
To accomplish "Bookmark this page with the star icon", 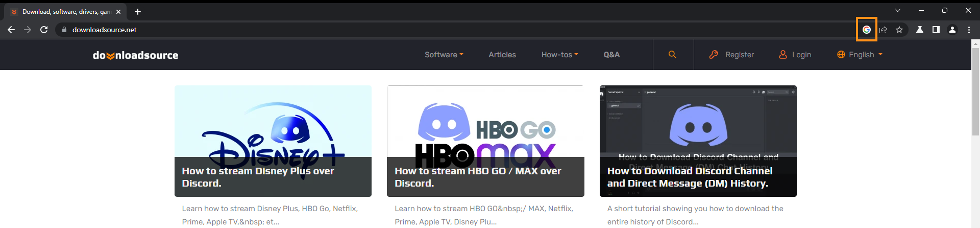I will click(x=899, y=30).
